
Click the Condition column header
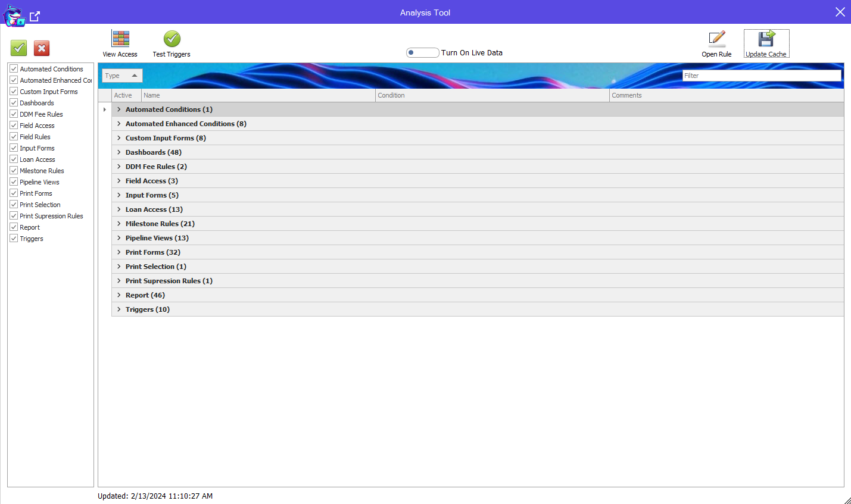(492, 95)
